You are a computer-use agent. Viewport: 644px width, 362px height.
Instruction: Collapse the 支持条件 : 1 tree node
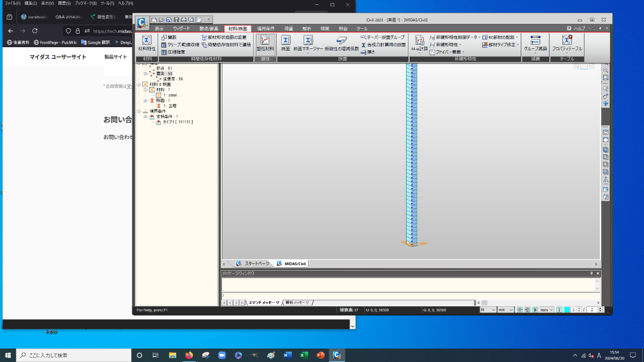pos(145,116)
